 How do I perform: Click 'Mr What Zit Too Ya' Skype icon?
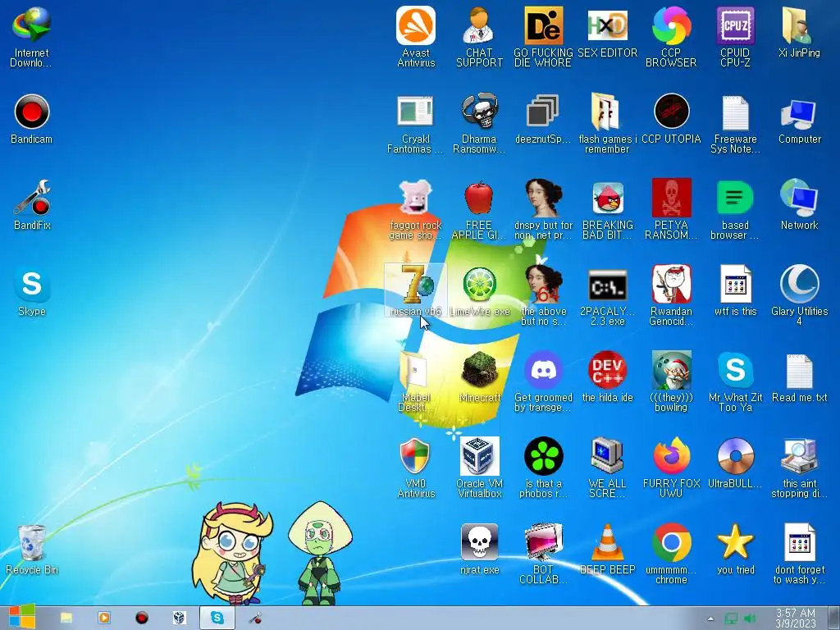(x=735, y=382)
